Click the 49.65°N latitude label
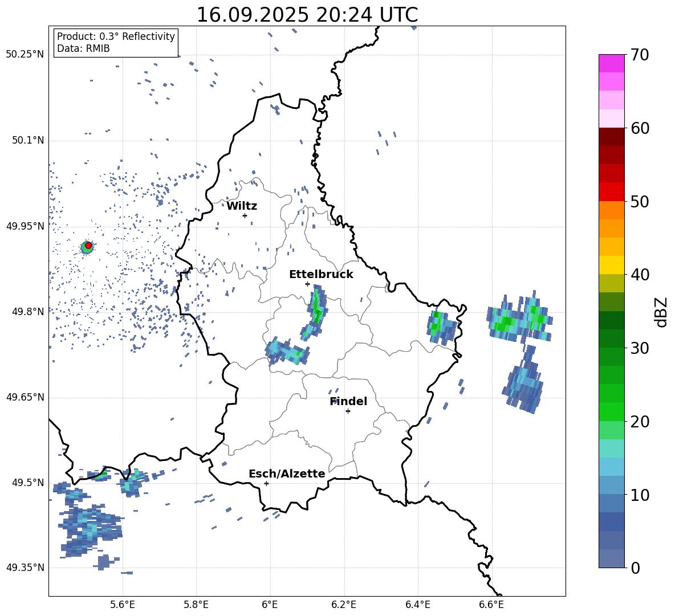Viewport: 675px width, 616px height. [x=25, y=397]
